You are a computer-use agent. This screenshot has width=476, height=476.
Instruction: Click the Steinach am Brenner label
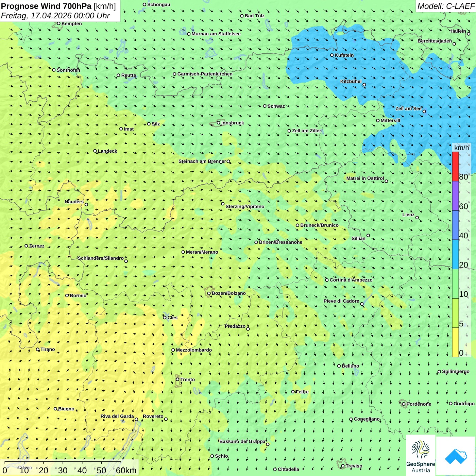pyautogui.click(x=202, y=161)
